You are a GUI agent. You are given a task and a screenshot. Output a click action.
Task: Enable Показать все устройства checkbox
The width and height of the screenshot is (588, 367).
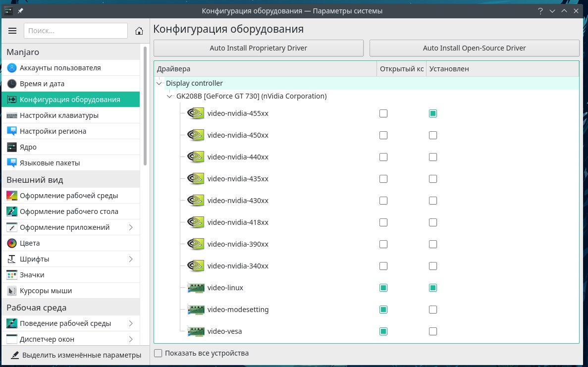158,353
